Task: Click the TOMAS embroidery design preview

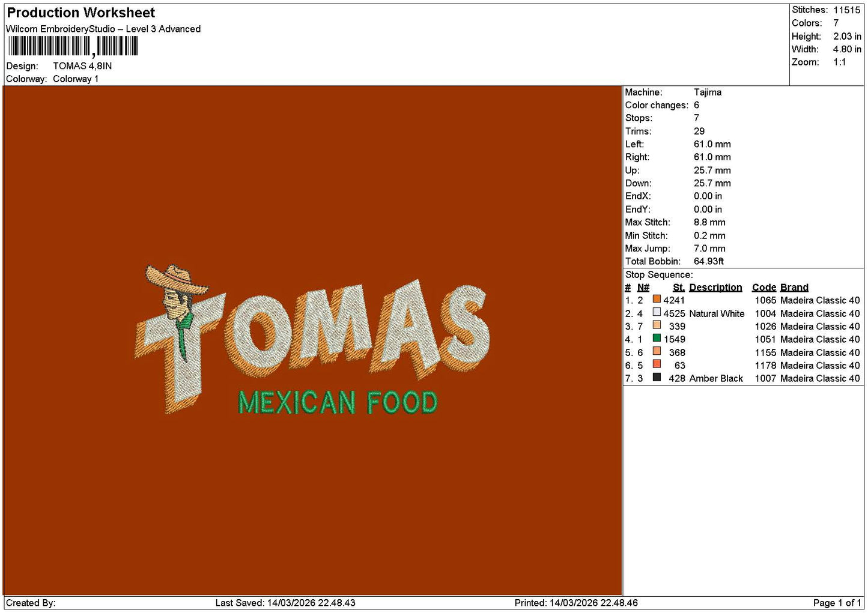Action: click(312, 339)
